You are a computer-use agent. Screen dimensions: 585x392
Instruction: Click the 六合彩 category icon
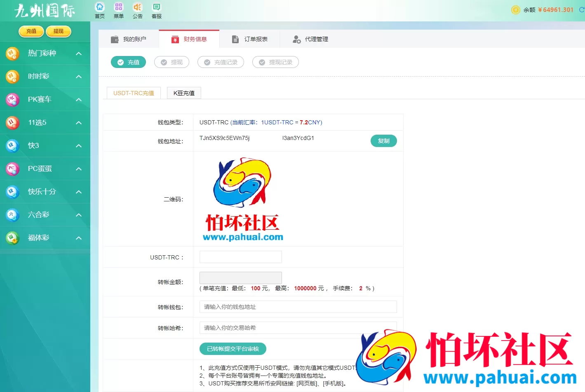coord(12,215)
